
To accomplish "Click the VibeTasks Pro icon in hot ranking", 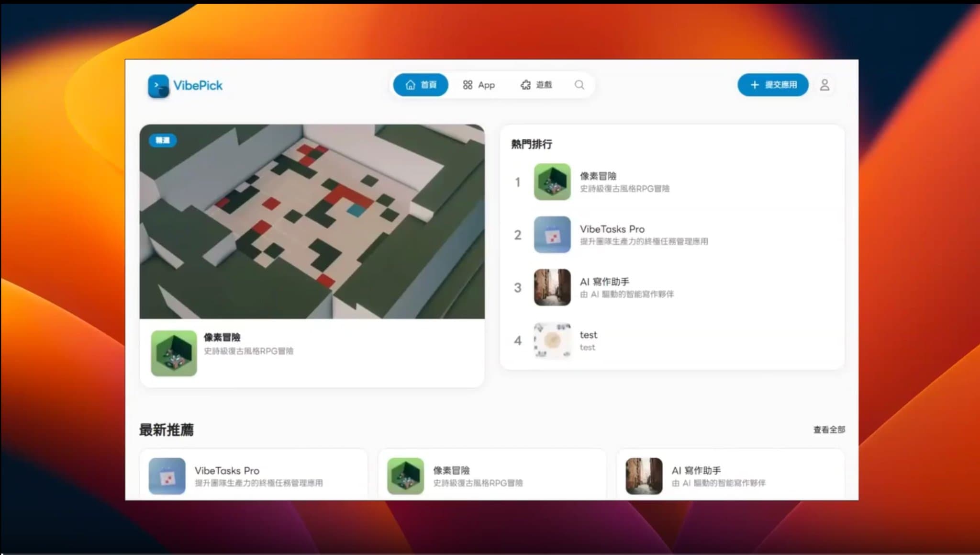I will (551, 235).
